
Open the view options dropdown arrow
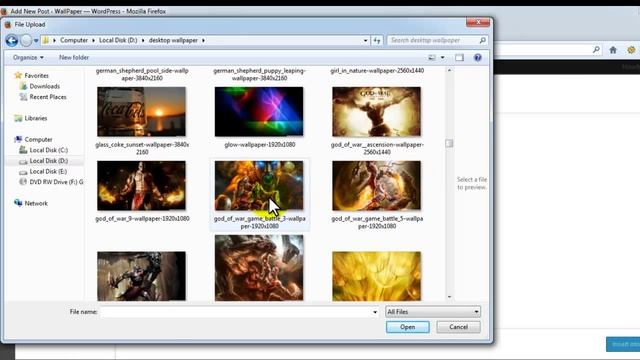tap(442, 58)
